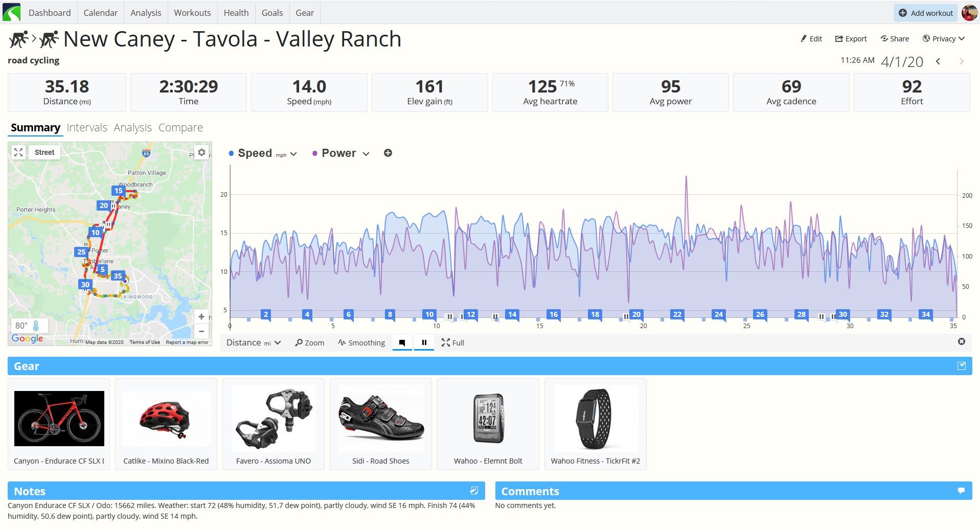Open the Gear section edit icon

962,366
